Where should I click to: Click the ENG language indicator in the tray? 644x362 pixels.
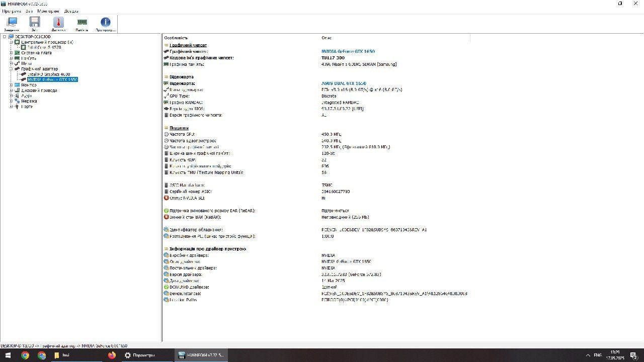click(x=598, y=355)
